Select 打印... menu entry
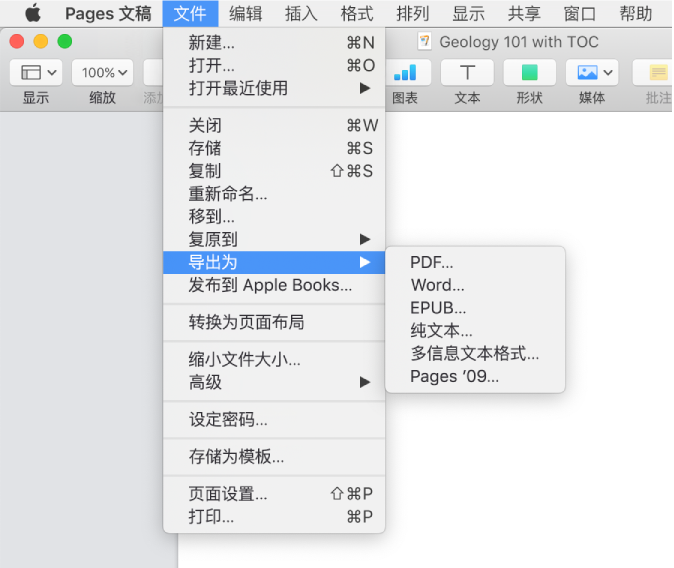Viewport: 674px width, 568px height. 274,516
